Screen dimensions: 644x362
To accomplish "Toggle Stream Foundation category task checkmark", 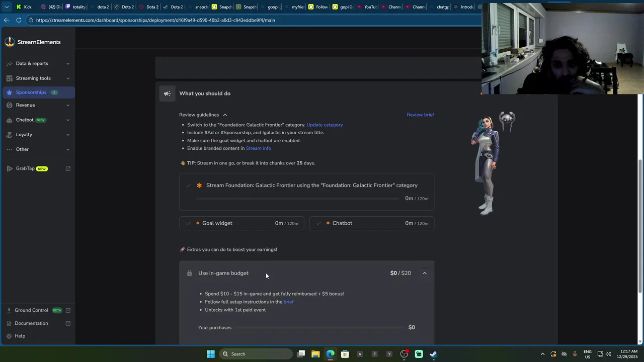I will 189,186.
